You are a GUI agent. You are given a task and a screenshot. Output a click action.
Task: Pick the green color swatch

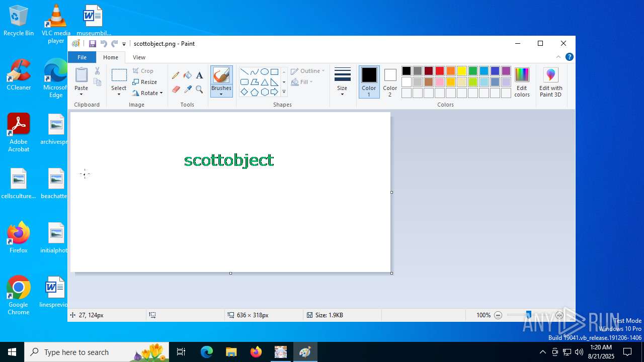(x=473, y=71)
